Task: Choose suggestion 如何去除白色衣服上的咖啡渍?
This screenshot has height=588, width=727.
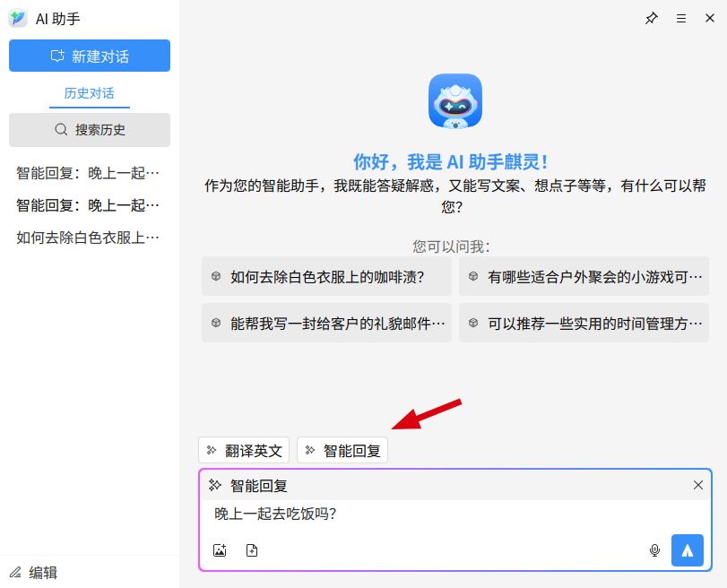Action: click(326, 276)
